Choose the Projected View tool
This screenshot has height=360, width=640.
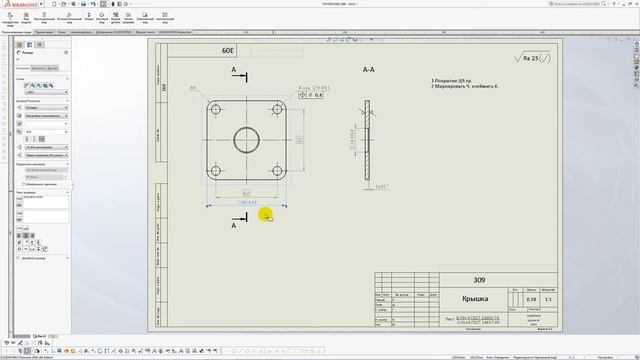point(44,17)
